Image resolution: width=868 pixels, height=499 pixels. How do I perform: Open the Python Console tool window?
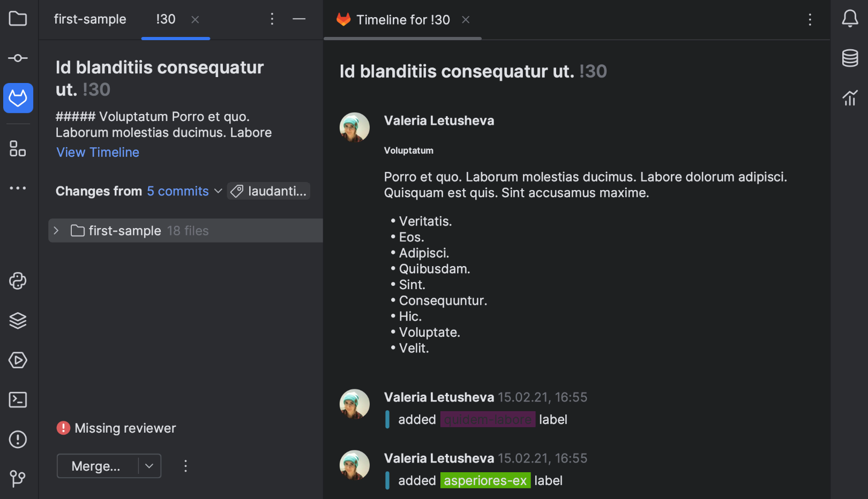18,281
